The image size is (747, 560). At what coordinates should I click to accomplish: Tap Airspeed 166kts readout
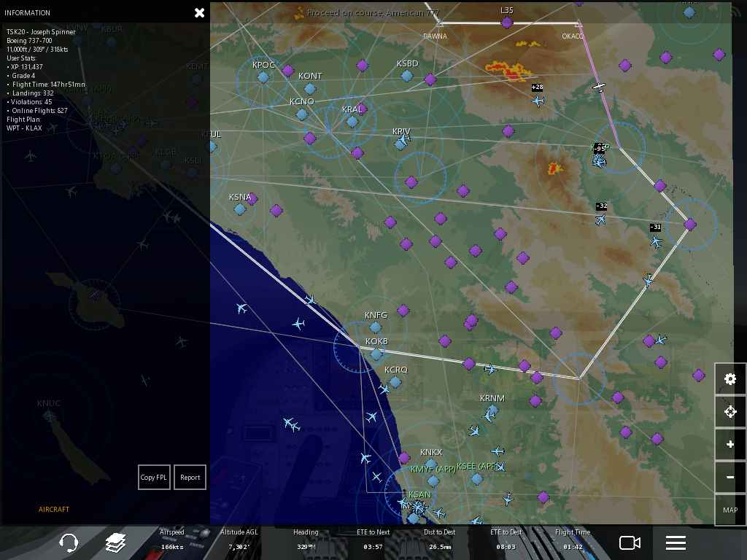pyautogui.click(x=172, y=540)
